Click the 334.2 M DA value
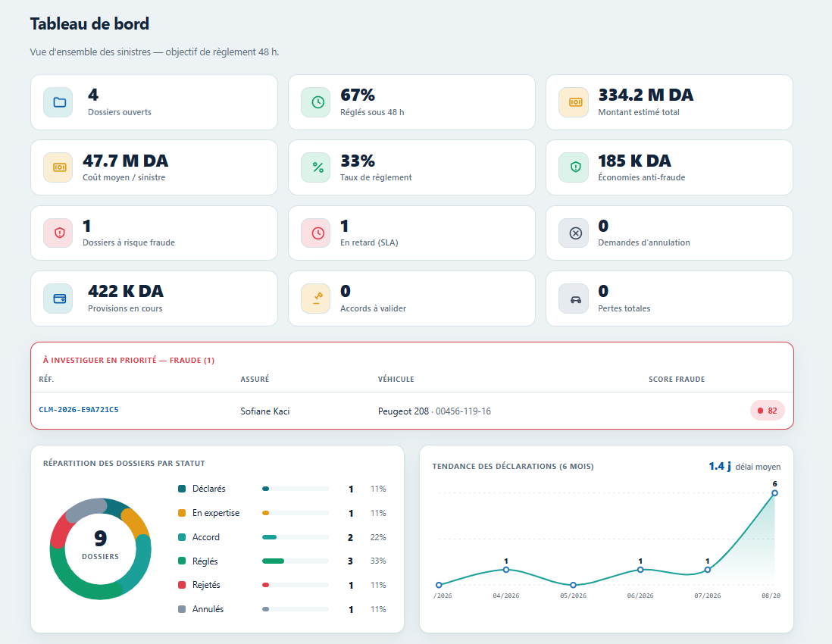This screenshot has height=644, width=832. [x=646, y=95]
